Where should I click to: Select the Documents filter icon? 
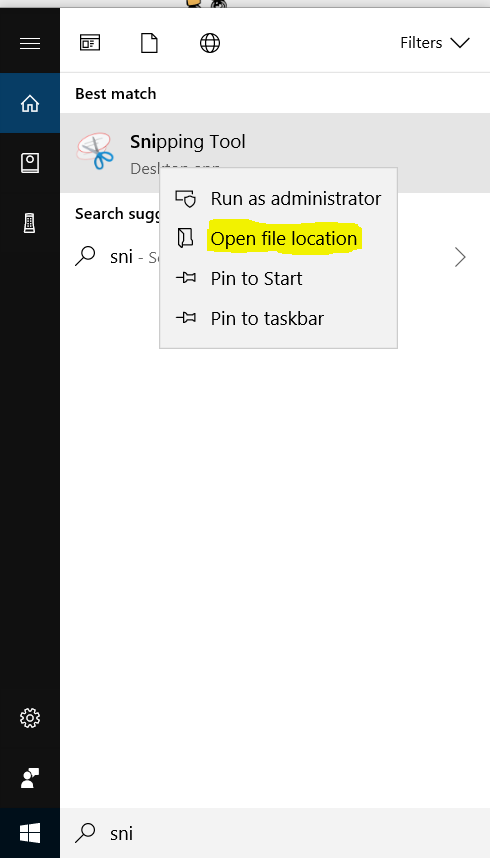[149, 43]
